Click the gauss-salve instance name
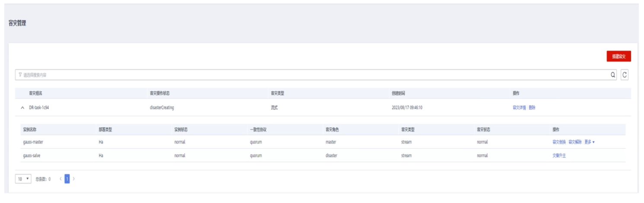Screen dimensions: 644x203 (x=32, y=156)
